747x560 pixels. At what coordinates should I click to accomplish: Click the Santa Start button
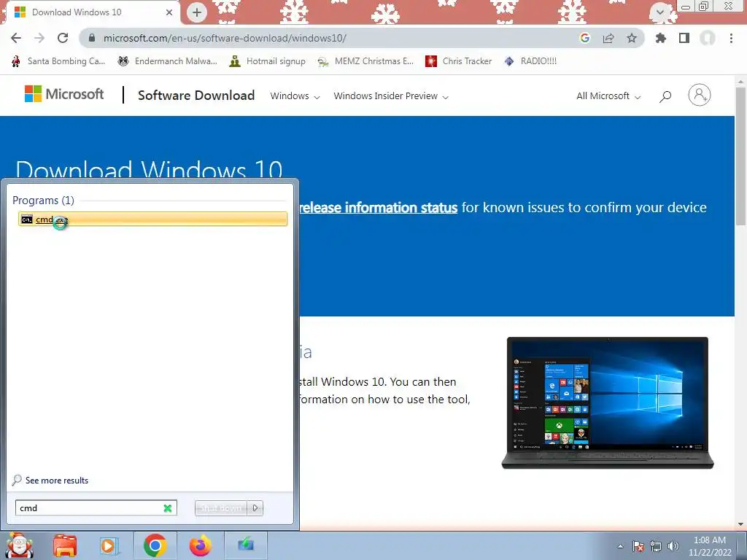pyautogui.click(x=19, y=545)
